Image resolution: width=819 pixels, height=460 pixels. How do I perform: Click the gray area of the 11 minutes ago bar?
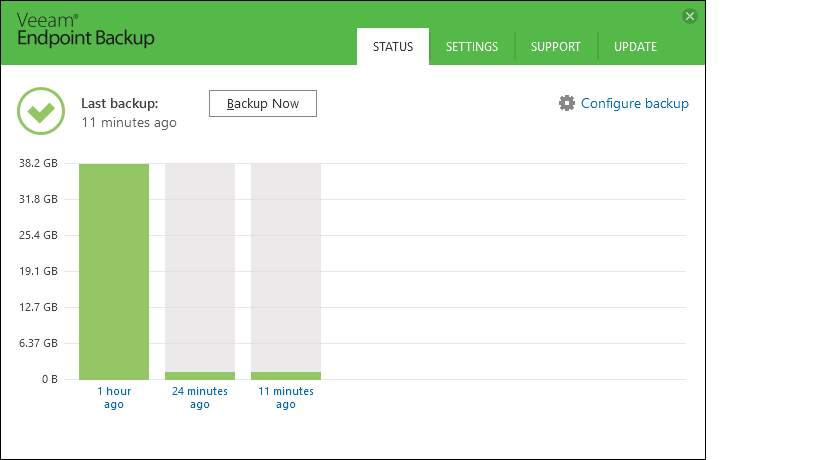pos(286,265)
